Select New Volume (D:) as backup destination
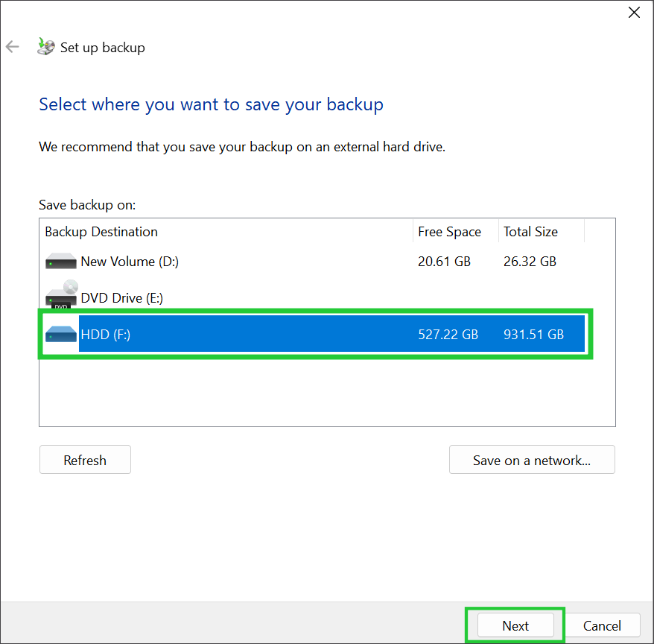The height and width of the screenshot is (644, 654). click(x=223, y=261)
